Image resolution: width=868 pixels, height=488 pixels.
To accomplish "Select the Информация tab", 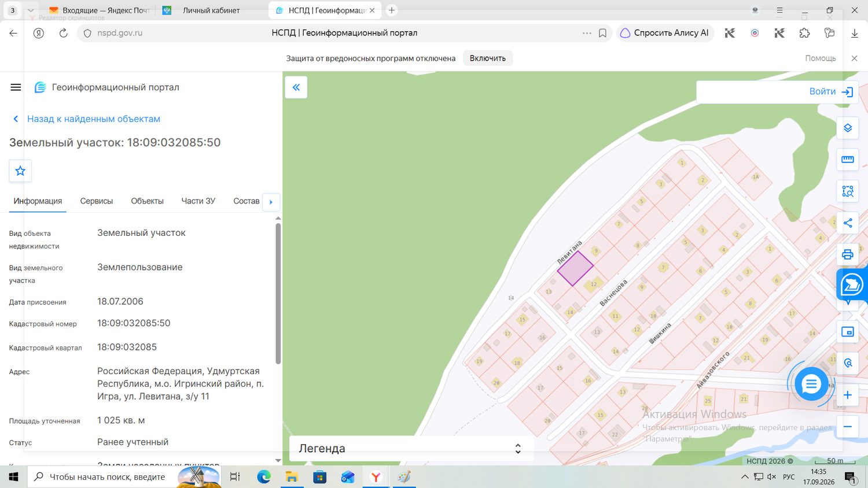I will 38,201.
